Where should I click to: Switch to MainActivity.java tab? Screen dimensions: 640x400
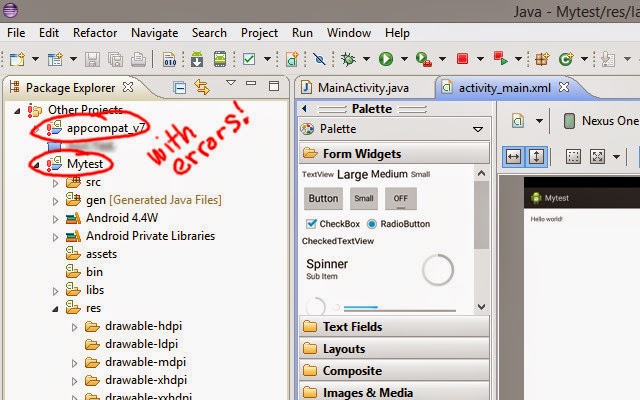pyautogui.click(x=363, y=88)
